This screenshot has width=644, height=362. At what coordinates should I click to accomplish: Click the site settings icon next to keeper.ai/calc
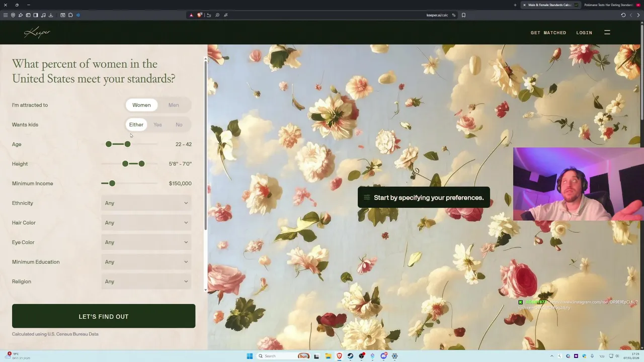(x=453, y=15)
